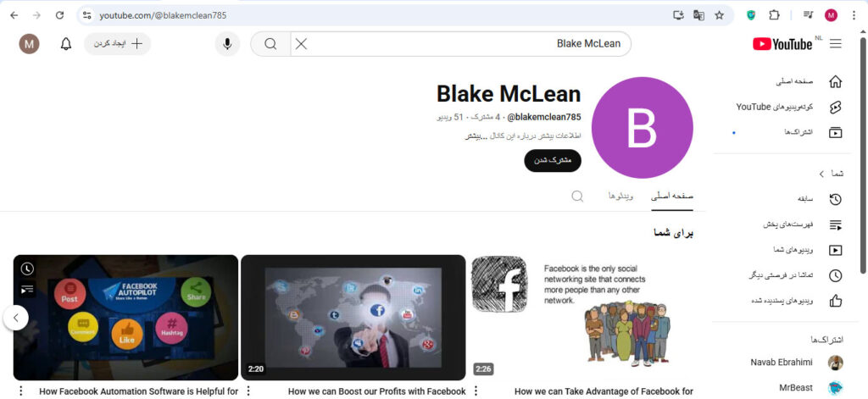This screenshot has height=399, width=868.
Task: Clear the search text with X icon
Action: tap(301, 44)
